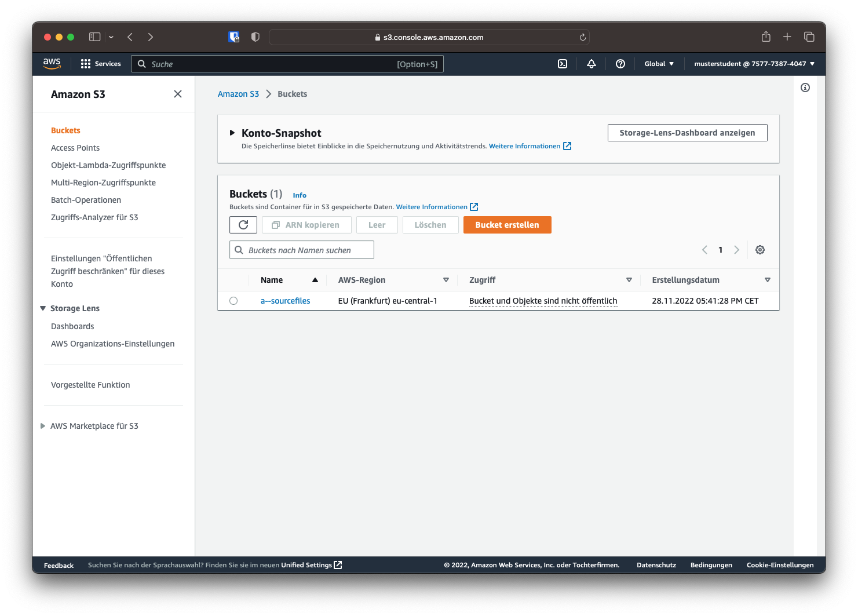Expand AWS Marketplace für S3

coord(43,426)
